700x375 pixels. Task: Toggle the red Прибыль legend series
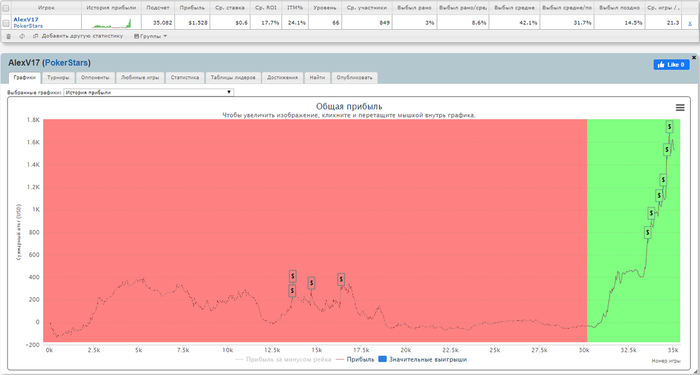point(355,359)
